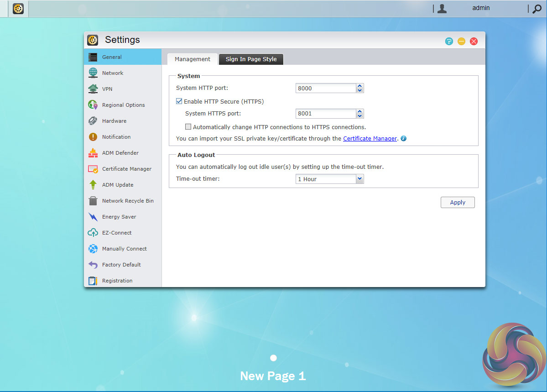This screenshot has width=547, height=392.
Task: Select the EZ-Connect cloud icon
Action: pos(93,233)
